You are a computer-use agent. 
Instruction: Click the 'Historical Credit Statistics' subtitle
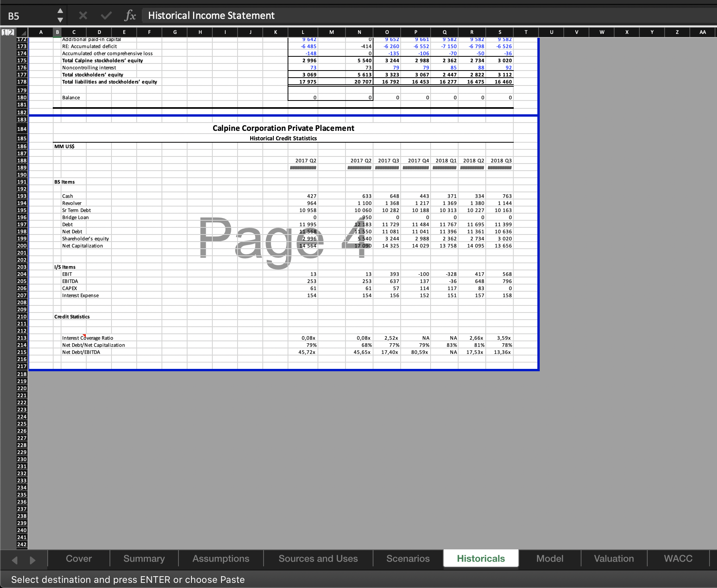[x=283, y=138]
